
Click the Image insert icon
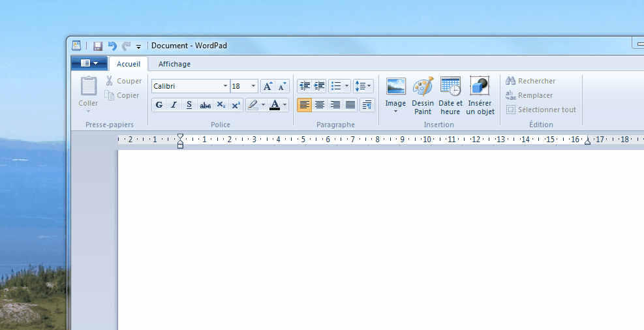[x=396, y=86]
